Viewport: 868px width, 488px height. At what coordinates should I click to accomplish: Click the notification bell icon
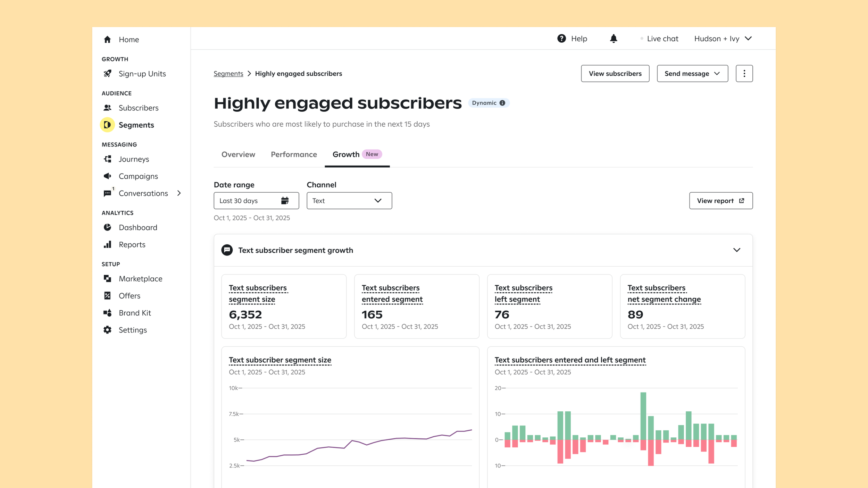[614, 39]
